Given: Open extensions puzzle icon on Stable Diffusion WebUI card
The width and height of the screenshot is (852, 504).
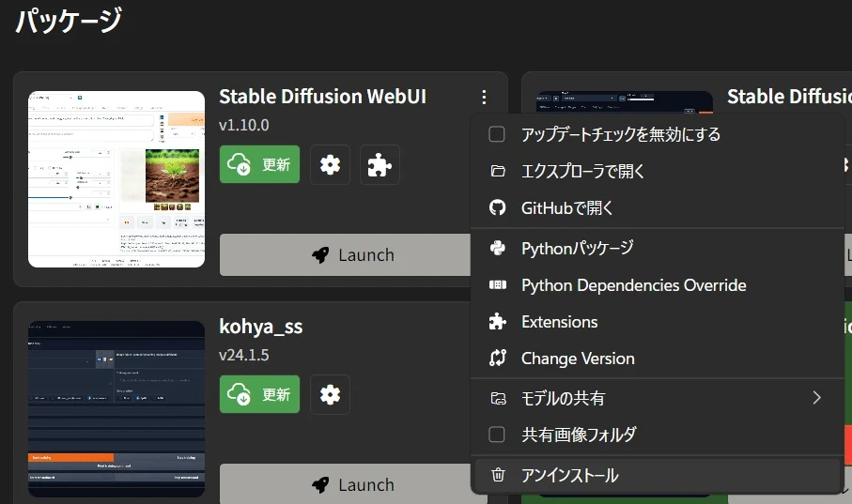Looking at the screenshot, I should [380, 164].
